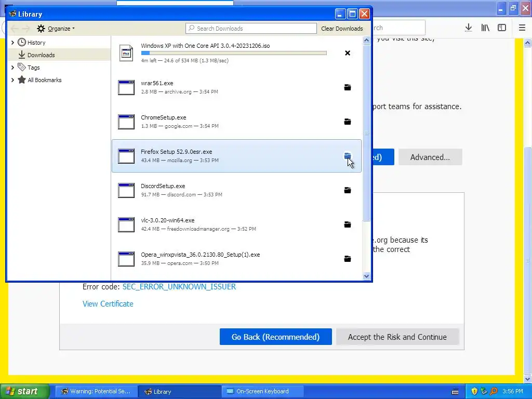Open the View Certificate link
The width and height of the screenshot is (532, 399).
[x=108, y=303]
